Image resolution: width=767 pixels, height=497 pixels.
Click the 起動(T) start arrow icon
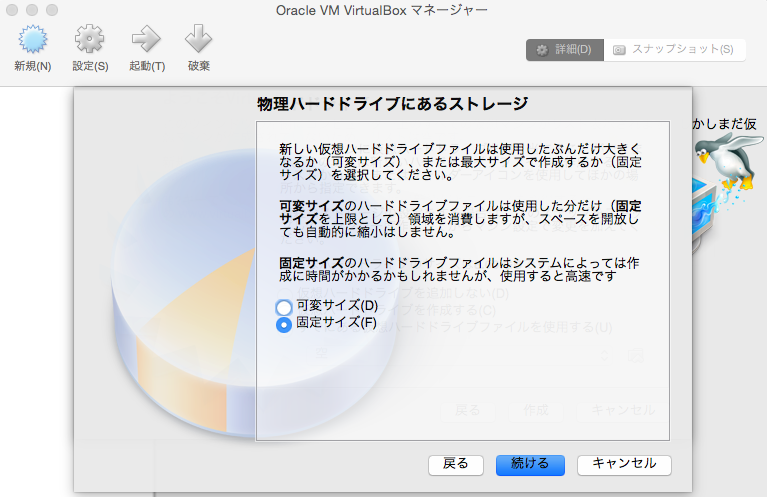pyautogui.click(x=146, y=39)
